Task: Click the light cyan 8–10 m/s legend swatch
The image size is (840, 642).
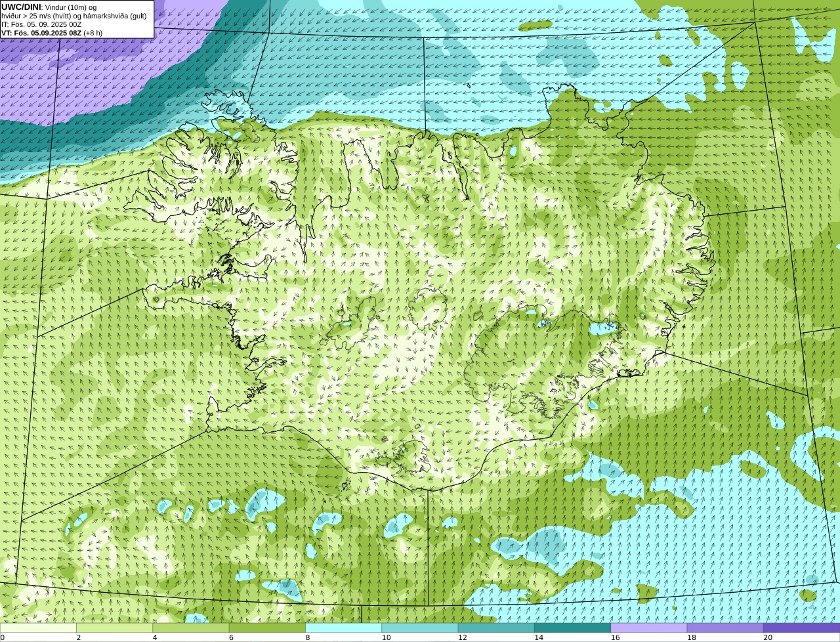Action: [343, 628]
